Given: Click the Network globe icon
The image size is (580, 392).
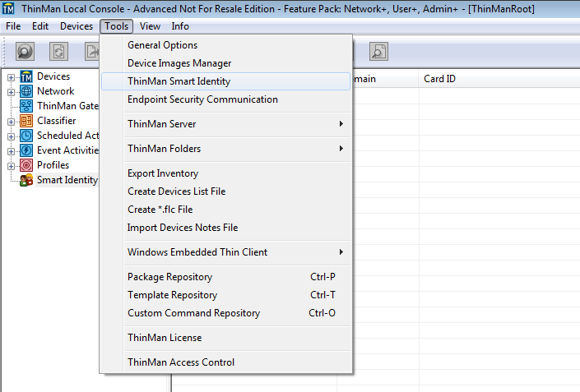Looking at the screenshot, I should tap(26, 91).
